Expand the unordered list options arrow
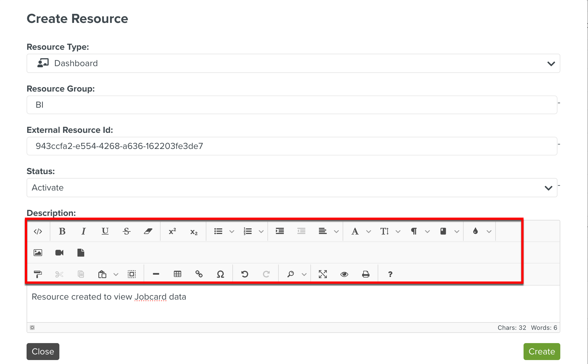Image resolution: width=588 pixels, height=364 pixels. 232,232
